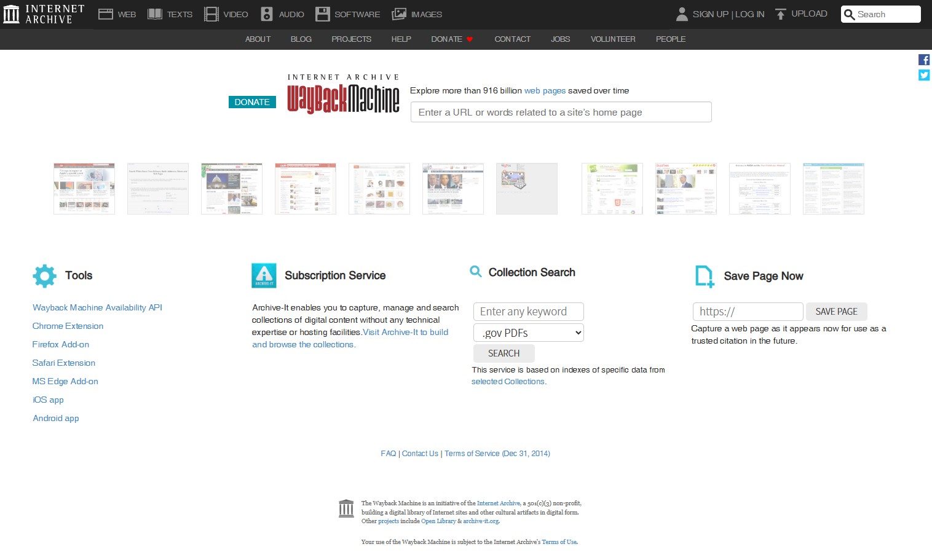Click the Wayback Machine logo

(x=343, y=94)
